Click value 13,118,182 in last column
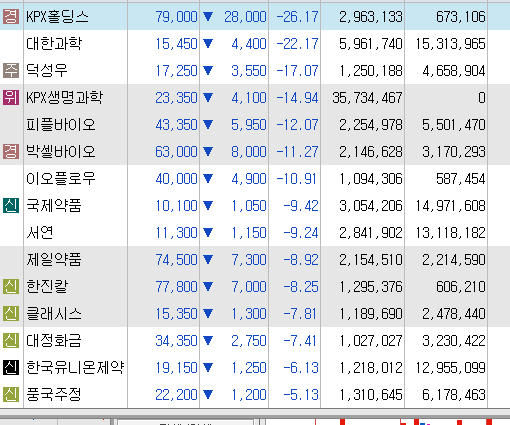The width and height of the screenshot is (510, 425). (450, 233)
